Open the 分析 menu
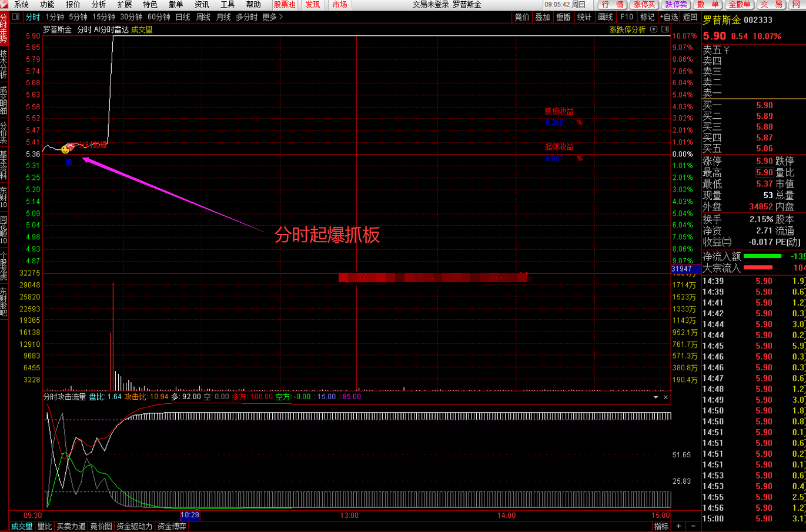 pos(99,5)
